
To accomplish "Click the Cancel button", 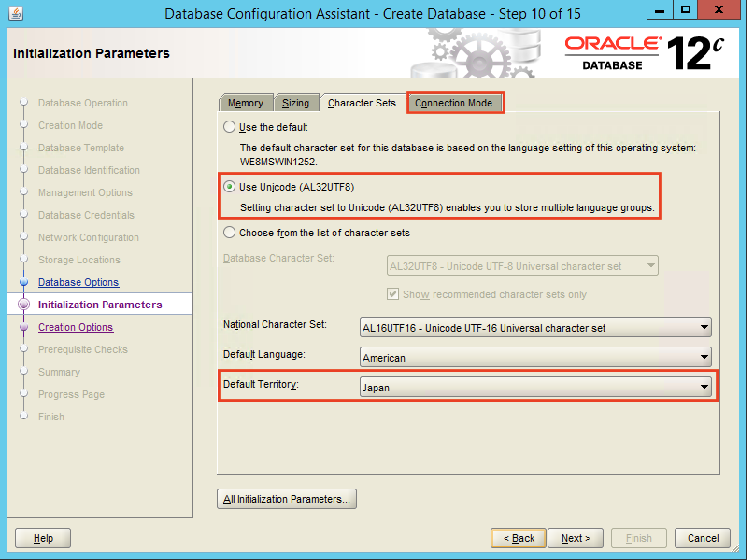I will coord(703,538).
